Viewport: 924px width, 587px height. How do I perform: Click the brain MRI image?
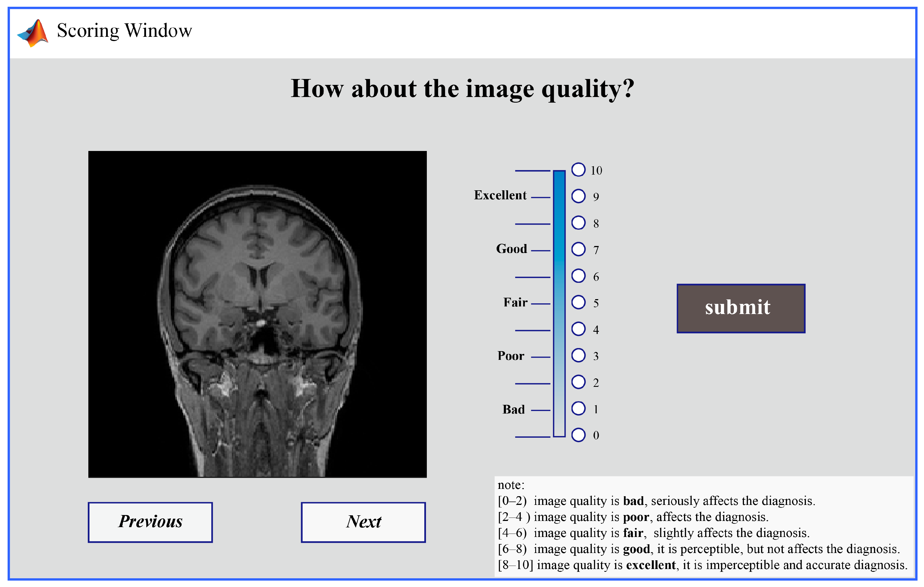257,314
